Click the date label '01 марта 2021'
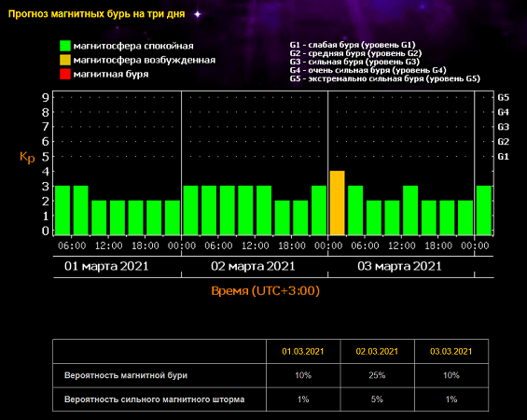 [106, 266]
